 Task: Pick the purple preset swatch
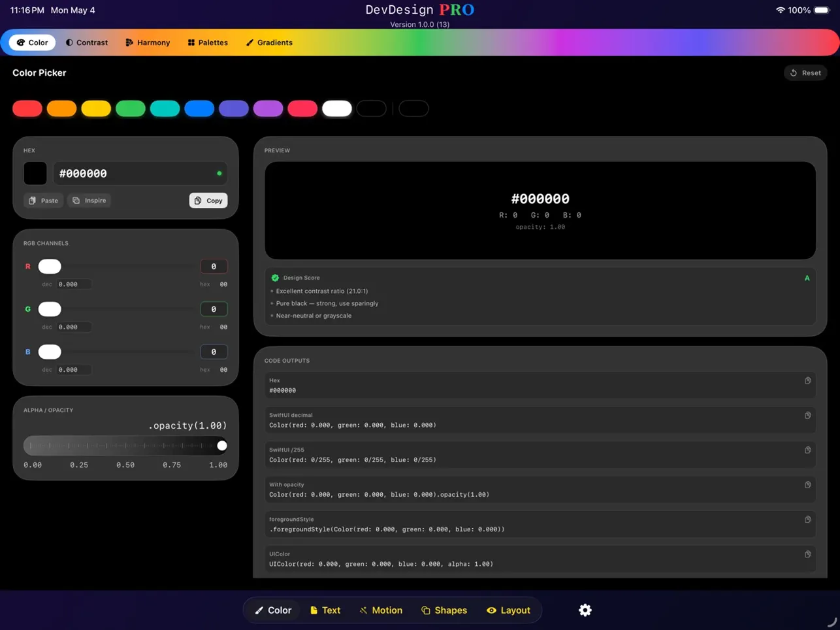268,108
